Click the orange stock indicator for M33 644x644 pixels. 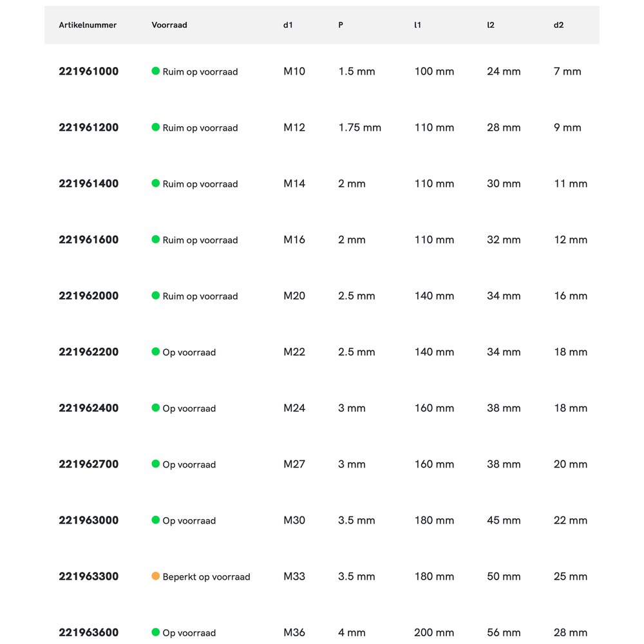click(155, 576)
